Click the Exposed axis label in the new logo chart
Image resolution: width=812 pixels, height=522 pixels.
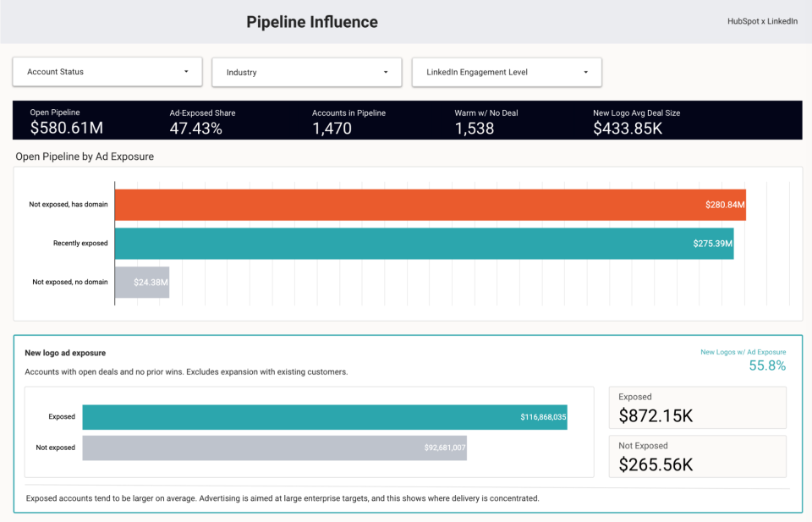click(62, 417)
